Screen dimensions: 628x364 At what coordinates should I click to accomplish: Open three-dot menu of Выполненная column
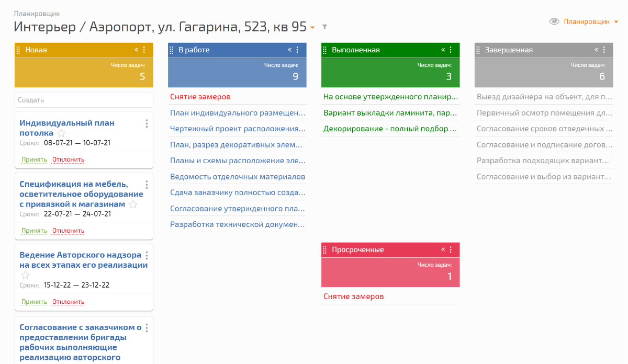(451, 50)
